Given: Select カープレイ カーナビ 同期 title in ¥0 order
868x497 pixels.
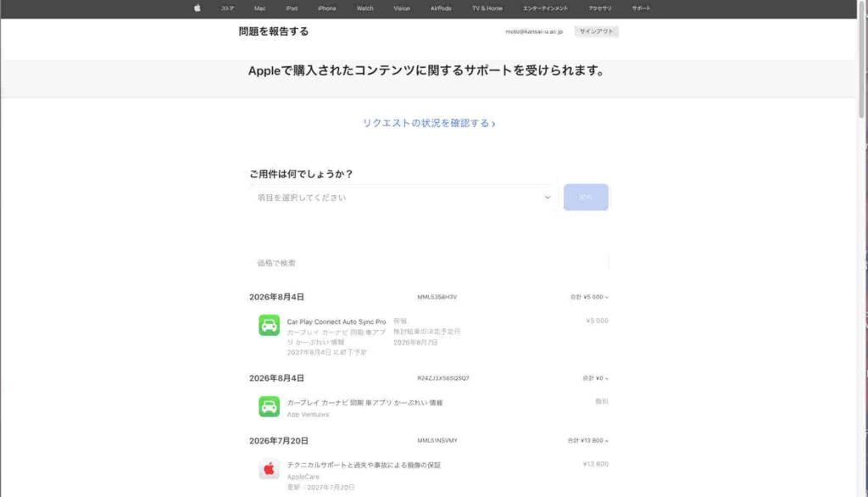Looking at the screenshot, I should (x=364, y=403).
